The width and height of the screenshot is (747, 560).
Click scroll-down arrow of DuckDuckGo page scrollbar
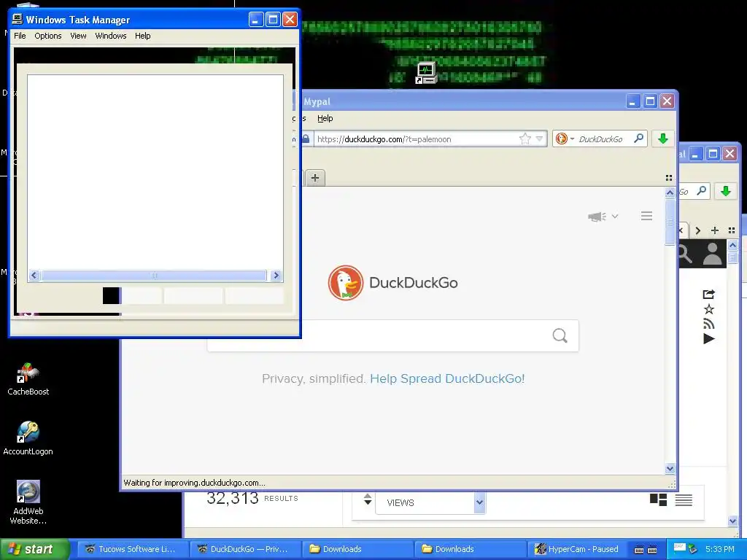670,469
